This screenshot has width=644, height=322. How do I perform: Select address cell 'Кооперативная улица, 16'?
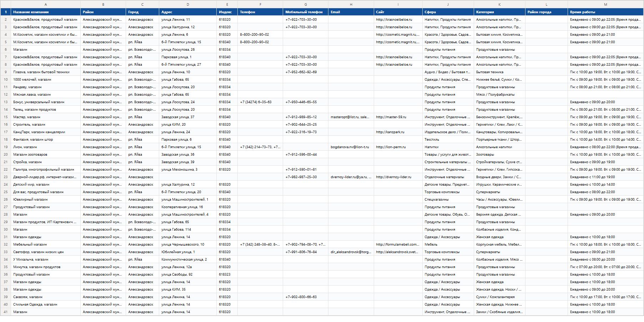point(188,207)
